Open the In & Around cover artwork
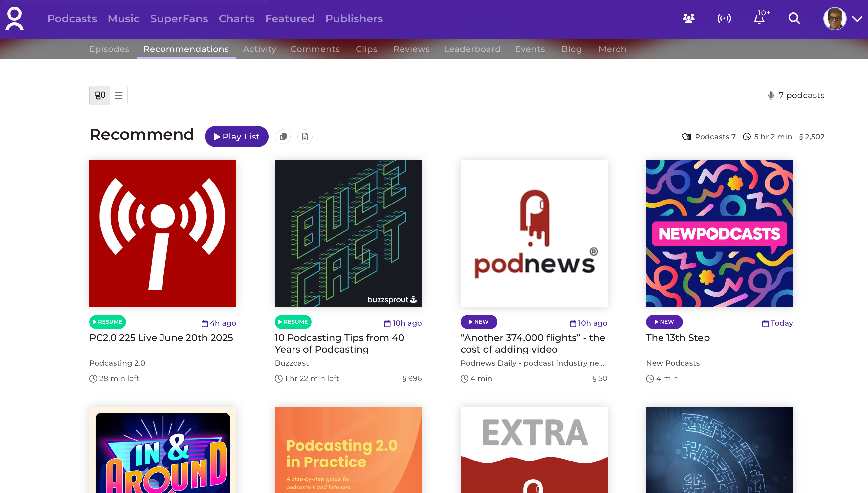 point(163,450)
